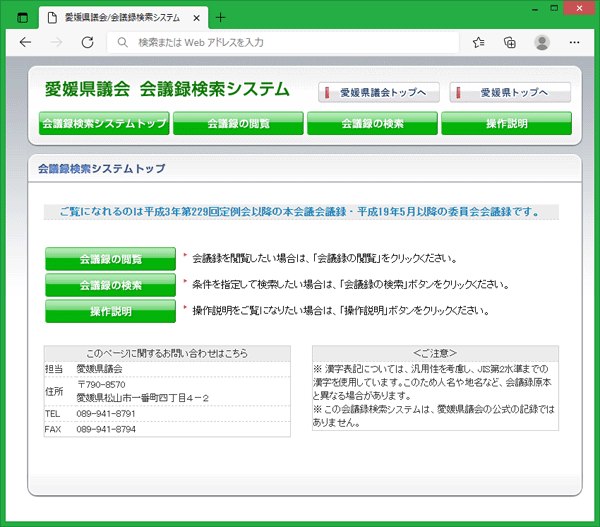Open the collections icon
This screenshot has height=527, width=600.
510,42
